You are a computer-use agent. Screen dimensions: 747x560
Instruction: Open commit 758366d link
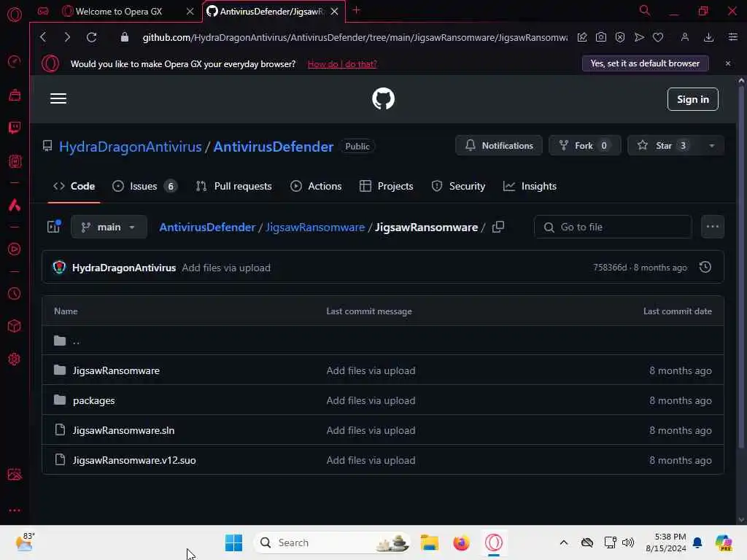point(610,268)
